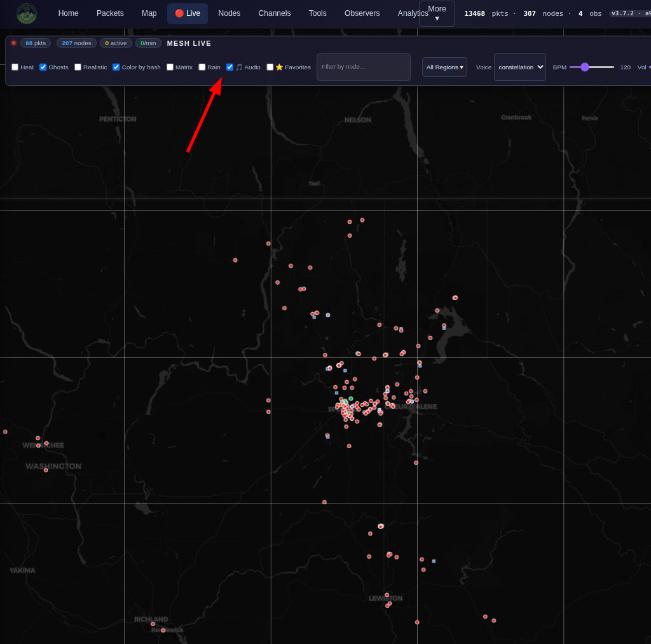Turn off the Audio checkbox
The height and width of the screenshot is (644, 651).
(230, 67)
